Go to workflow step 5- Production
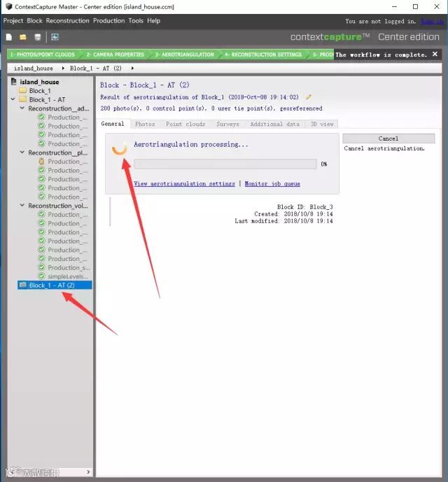Viewport: 448px width, 482px height. 321,55
